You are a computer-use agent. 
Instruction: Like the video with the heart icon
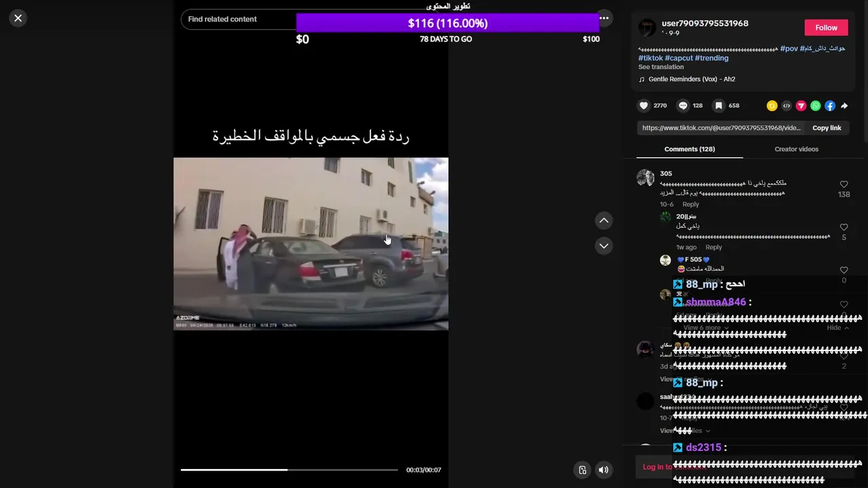click(644, 106)
